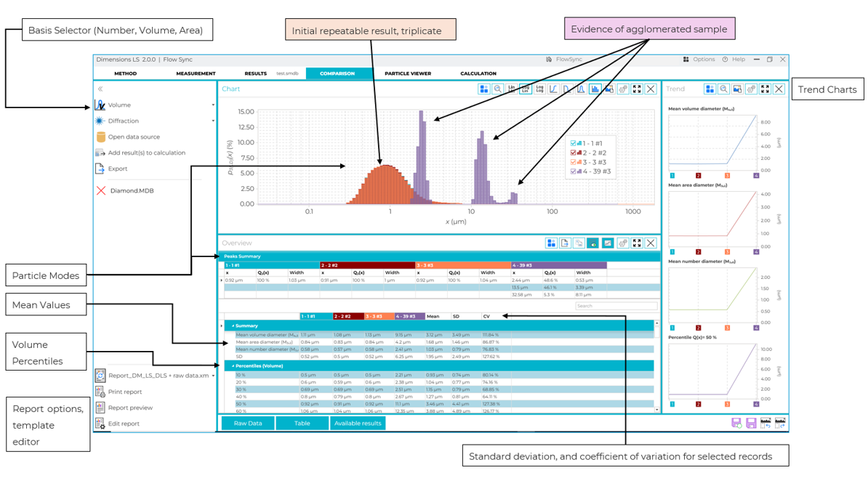Open the Volume basis selector dropdown
This screenshot has width=868, height=481.
tap(213, 105)
